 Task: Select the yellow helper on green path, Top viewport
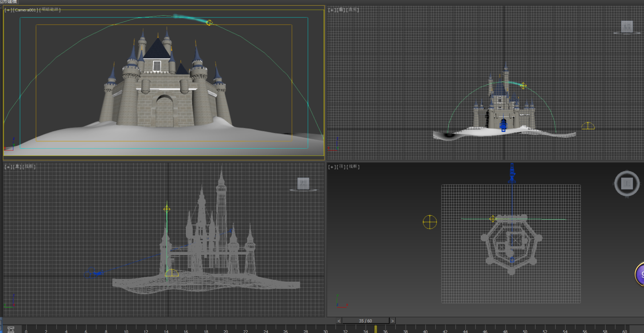tap(493, 219)
